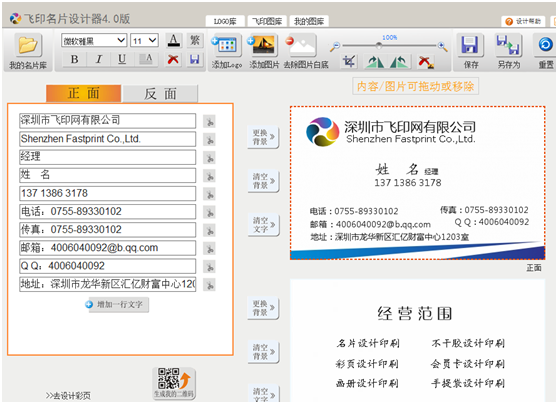Click back card 更换背景 button
This screenshot has width=558, height=404.
[x=263, y=308]
